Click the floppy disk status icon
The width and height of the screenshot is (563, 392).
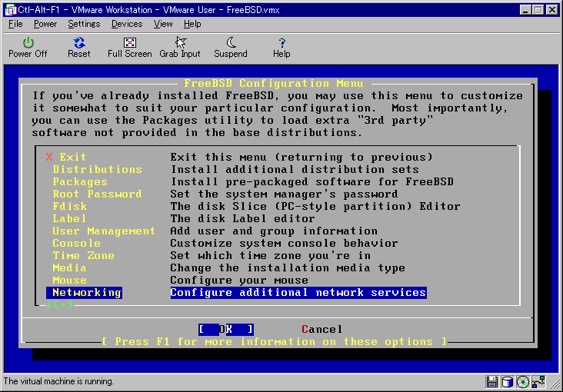491,381
